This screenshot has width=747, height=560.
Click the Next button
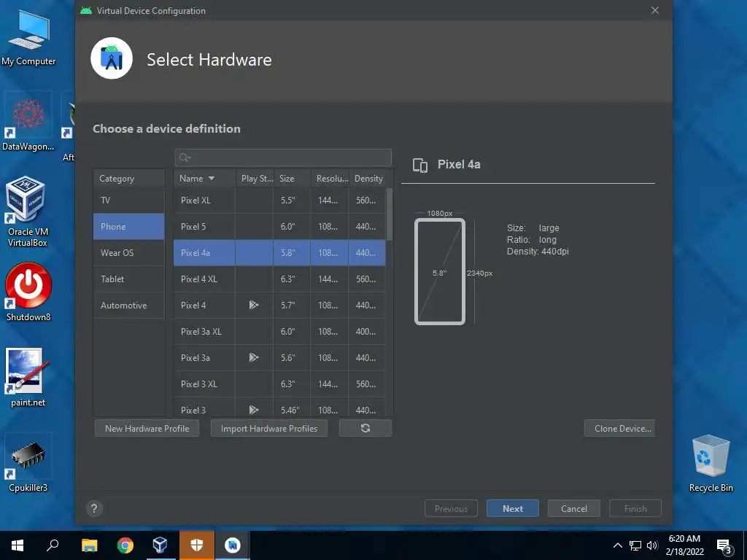[513, 508]
